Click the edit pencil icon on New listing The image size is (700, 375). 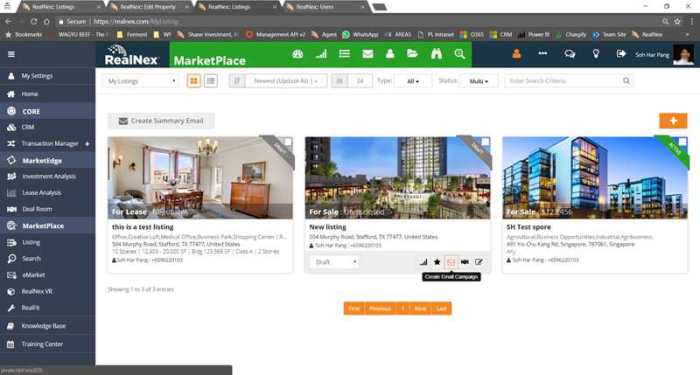tap(479, 262)
